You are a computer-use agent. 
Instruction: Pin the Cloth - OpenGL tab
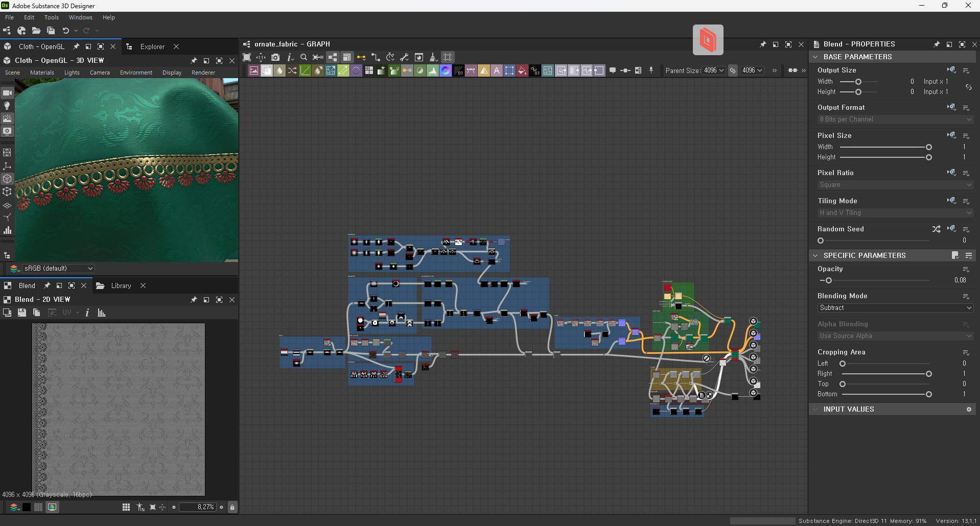point(76,46)
